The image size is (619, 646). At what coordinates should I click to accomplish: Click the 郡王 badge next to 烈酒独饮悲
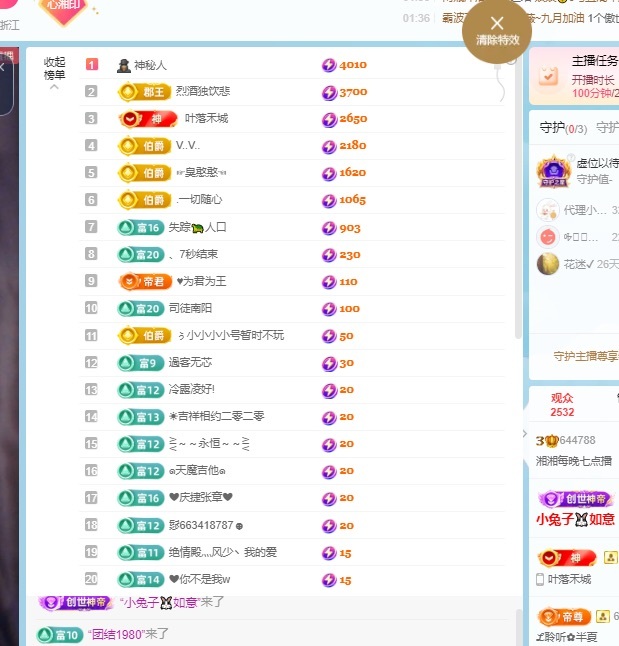(x=144, y=92)
